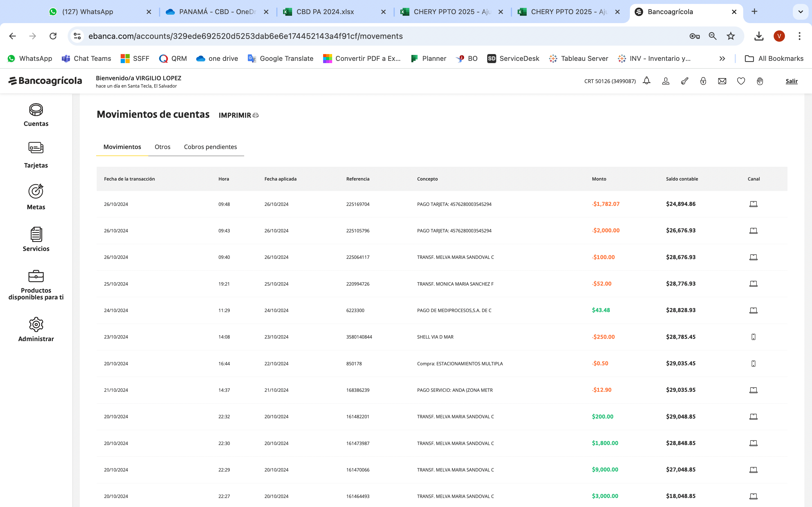Image resolution: width=812 pixels, height=507 pixels.
Task: Open Productos disponibles para ti
Action: (x=36, y=285)
